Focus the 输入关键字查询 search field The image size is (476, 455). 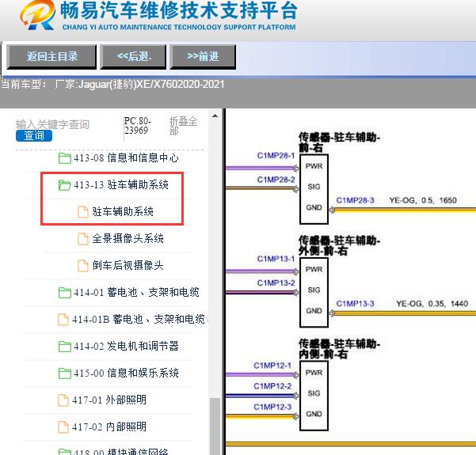[52, 124]
